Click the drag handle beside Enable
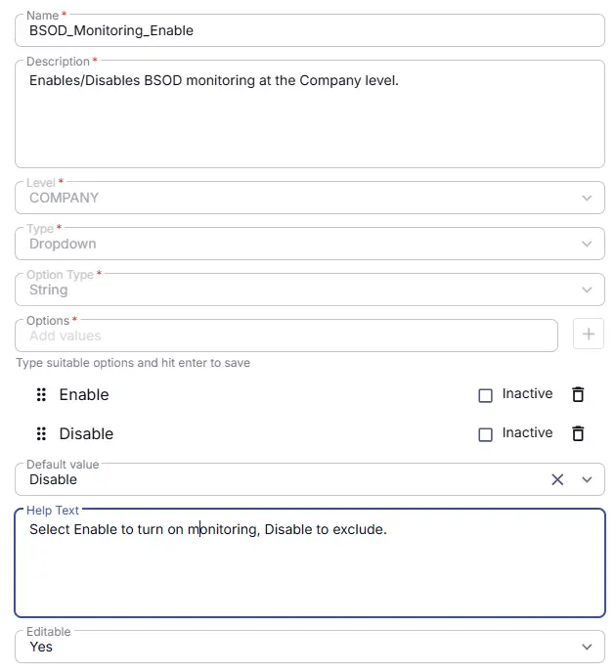Image resolution: width=616 pixels, height=672 pixels. tap(41, 394)
